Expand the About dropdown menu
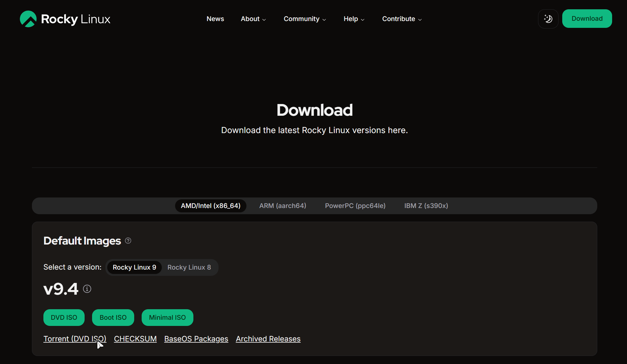 [253, 19]
